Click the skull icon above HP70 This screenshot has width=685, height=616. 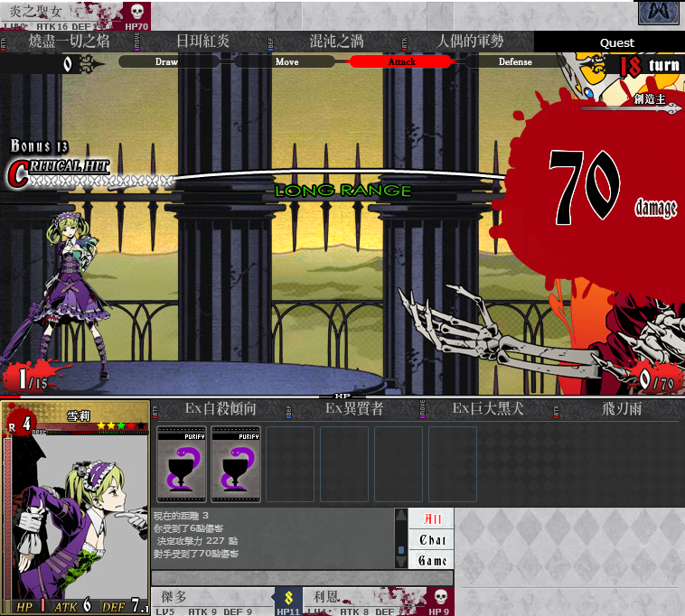tap(137, 12)
